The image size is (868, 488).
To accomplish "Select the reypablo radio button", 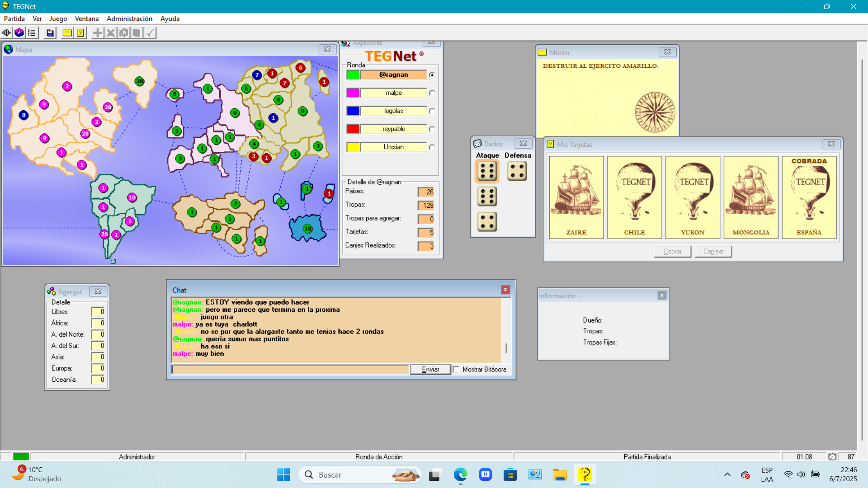I will point(432,129).
